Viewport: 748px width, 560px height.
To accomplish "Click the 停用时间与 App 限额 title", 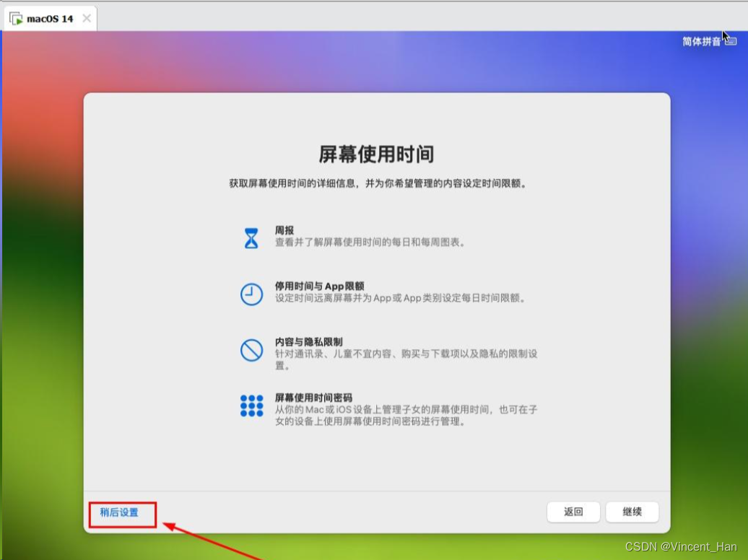I will coord(319,286).
